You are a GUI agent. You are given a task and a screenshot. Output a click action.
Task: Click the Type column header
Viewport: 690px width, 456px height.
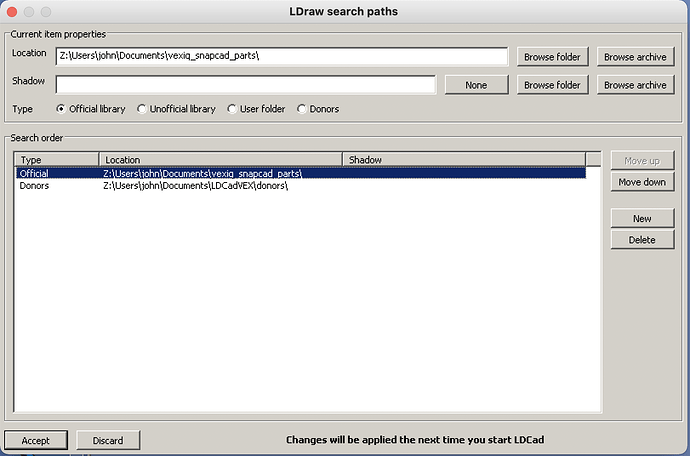point(57,160)
